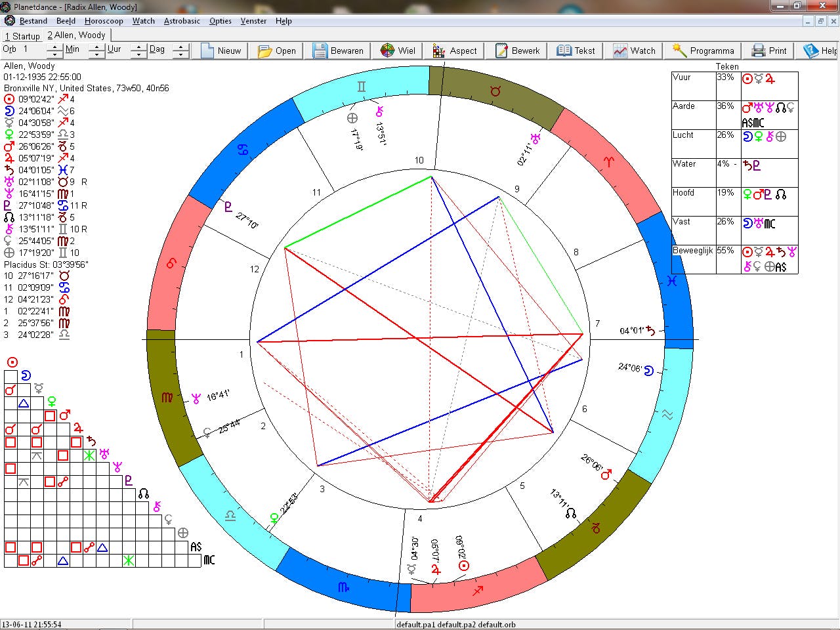Viewport: 840px width, 630px height.
Task: Click the status bar time 13-06-11 21:55:54
Action: pyautogui.click(x=31, y=625)
